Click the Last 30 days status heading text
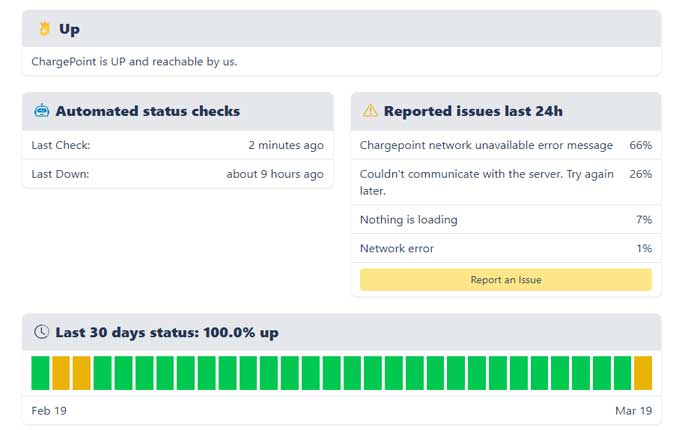The height and width of the screenshot is (430, 700). 166,332
